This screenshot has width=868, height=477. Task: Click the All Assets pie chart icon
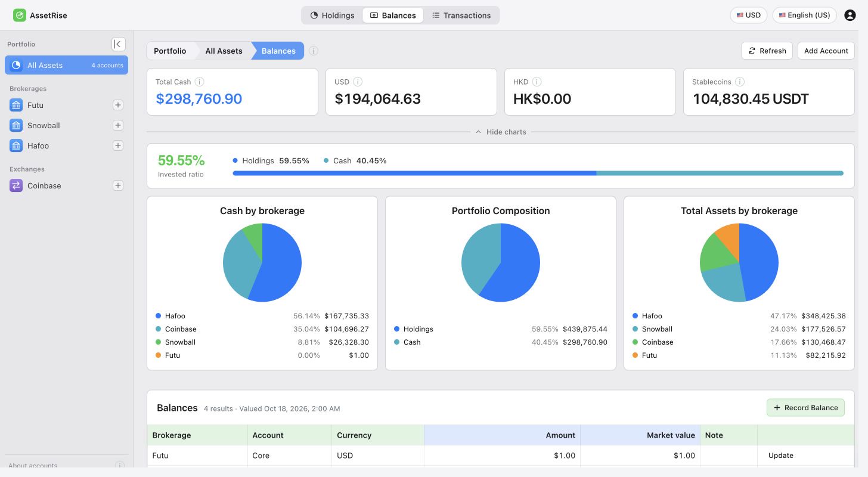coord(16,65)
